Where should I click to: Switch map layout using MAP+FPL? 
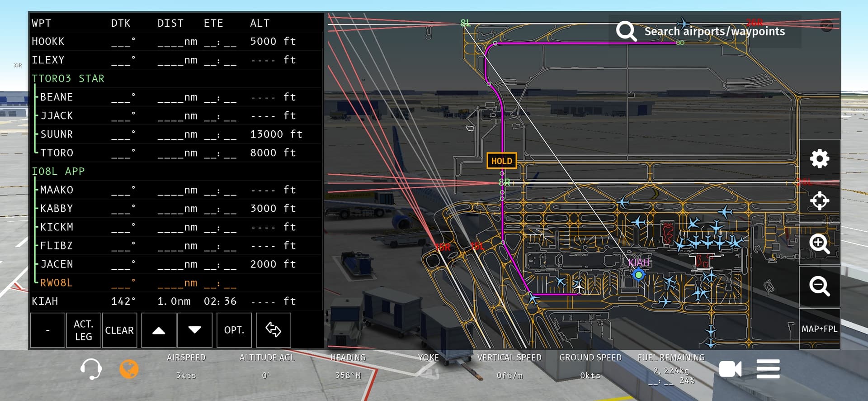(820, 329)
